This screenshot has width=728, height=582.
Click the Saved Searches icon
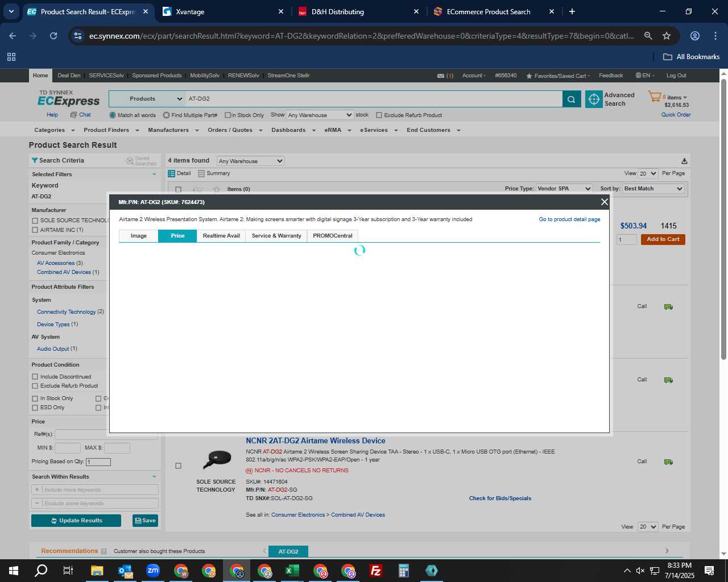click(130, 161)
